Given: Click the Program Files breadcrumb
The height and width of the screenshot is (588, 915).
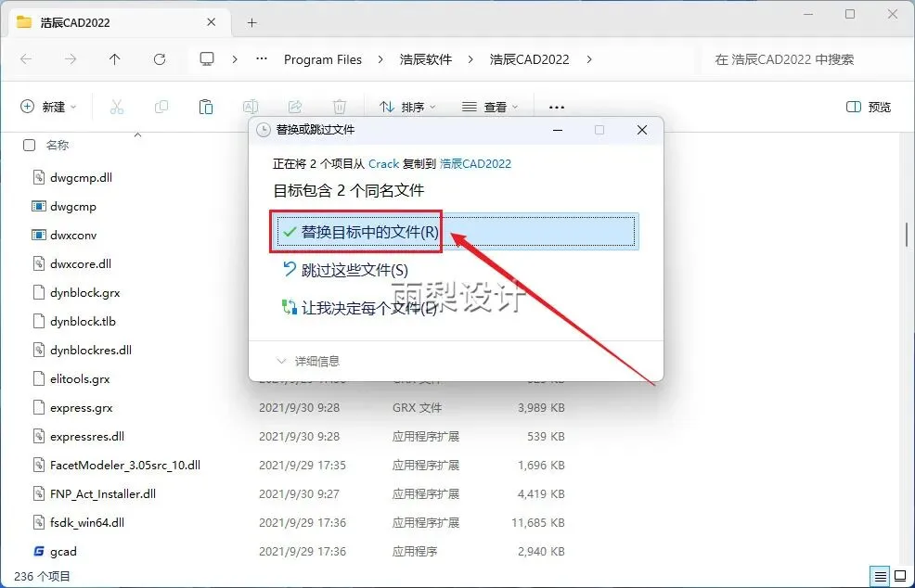Looking at the screenshot, I should tap(323, 59).
